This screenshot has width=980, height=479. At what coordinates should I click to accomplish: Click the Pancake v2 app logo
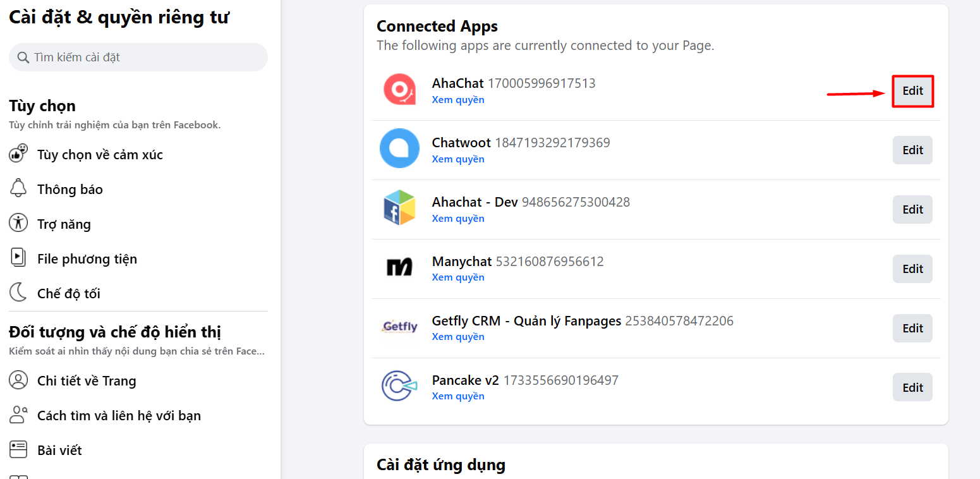pos(399,386)
